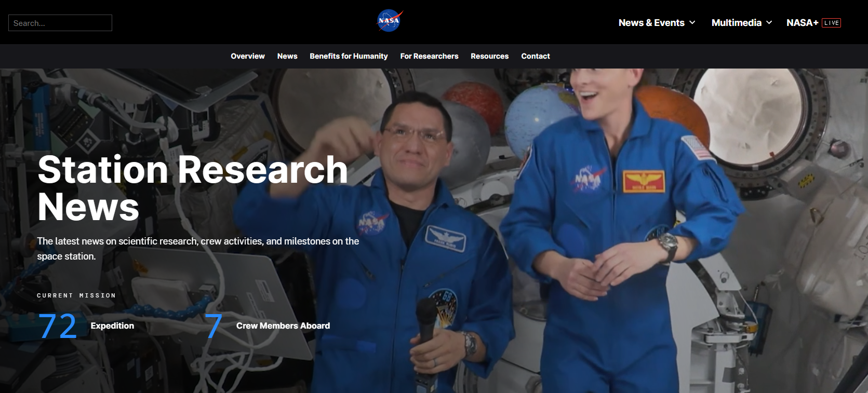
Task: Click the red LIVE badge
Action: 831,23
